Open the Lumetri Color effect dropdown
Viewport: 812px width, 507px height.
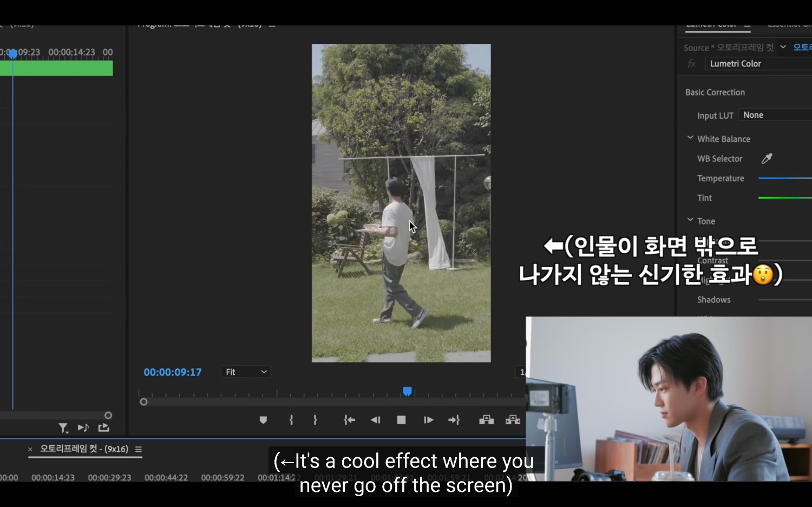758,64
